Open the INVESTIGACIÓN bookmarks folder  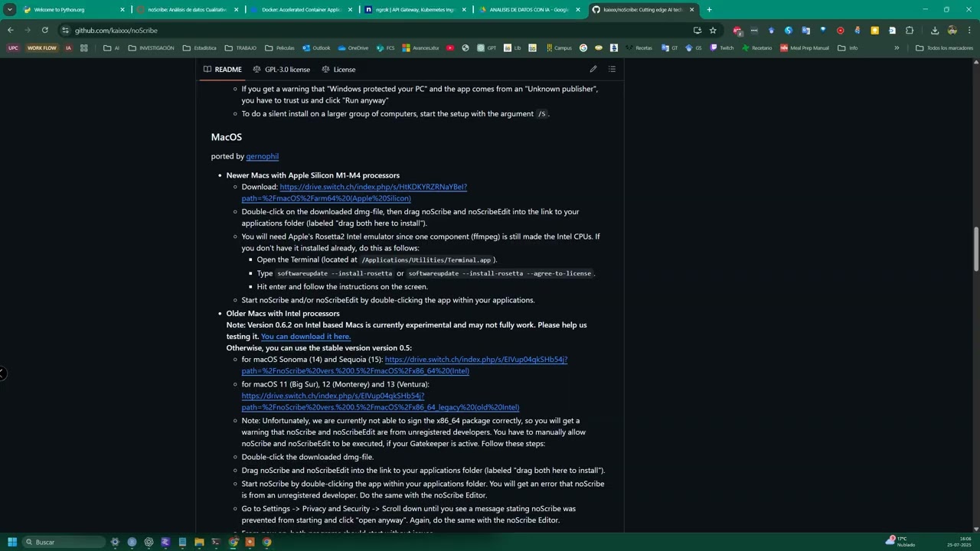(x=152, y=47)
